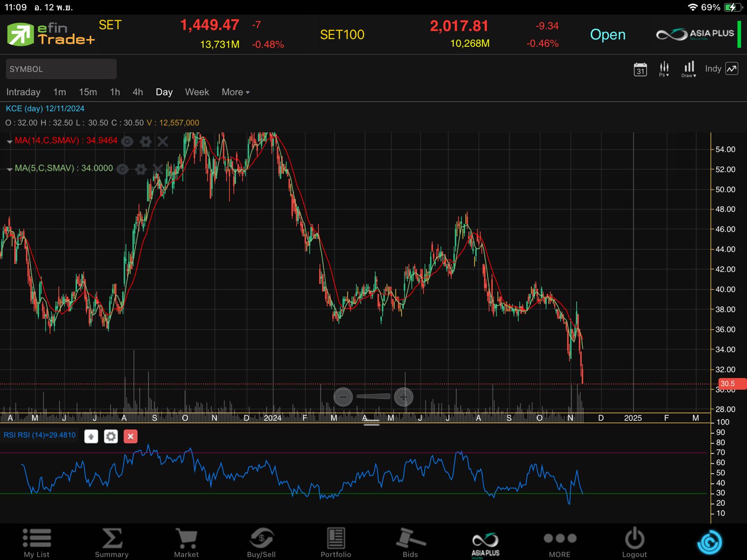Tap the SET100 value 2,017.81
This screenshot has height=560, width=747.
click(x=459, y=26)
